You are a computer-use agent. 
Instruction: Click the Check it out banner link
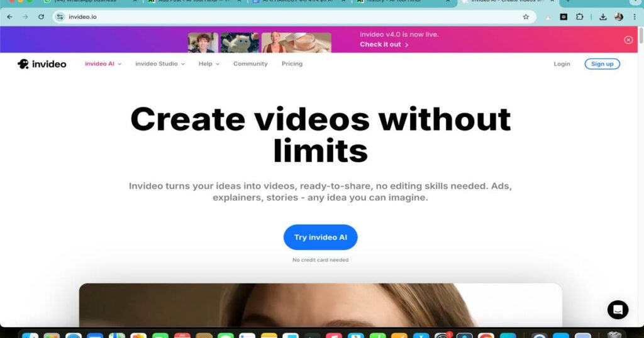pos(384,45)
